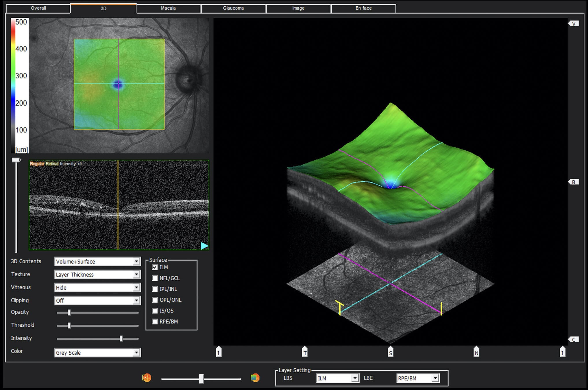Enable the RPE/BM surface checkbox
The width and height of the screenshot is (588, 390).
(155, 321)
